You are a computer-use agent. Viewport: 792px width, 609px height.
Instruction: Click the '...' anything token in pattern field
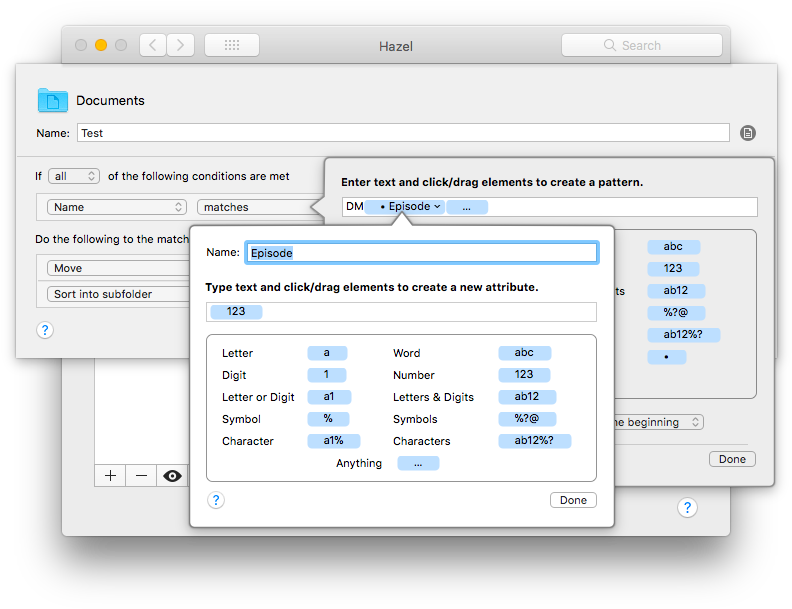[x=467, y=207]
